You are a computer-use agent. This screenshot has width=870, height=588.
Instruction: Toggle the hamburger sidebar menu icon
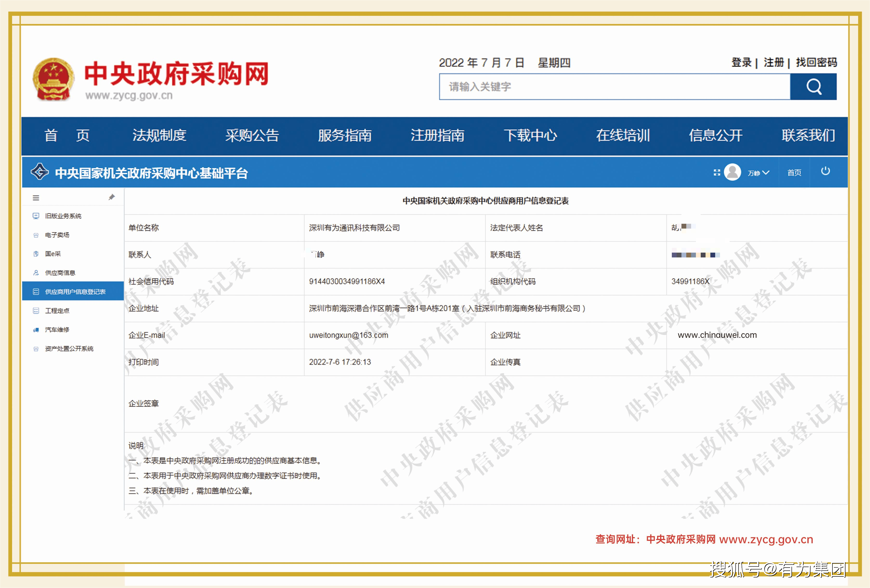pyautogui.click(x=36, y=198)
